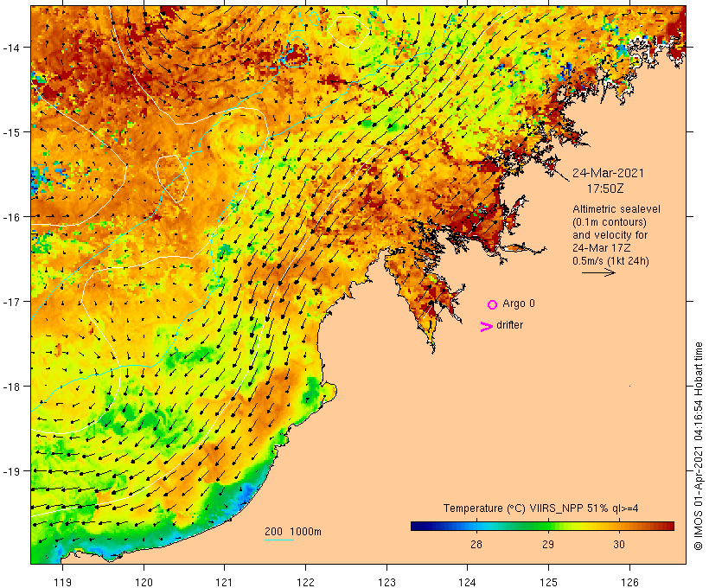Click the latitude label -14

click(11, 47)
